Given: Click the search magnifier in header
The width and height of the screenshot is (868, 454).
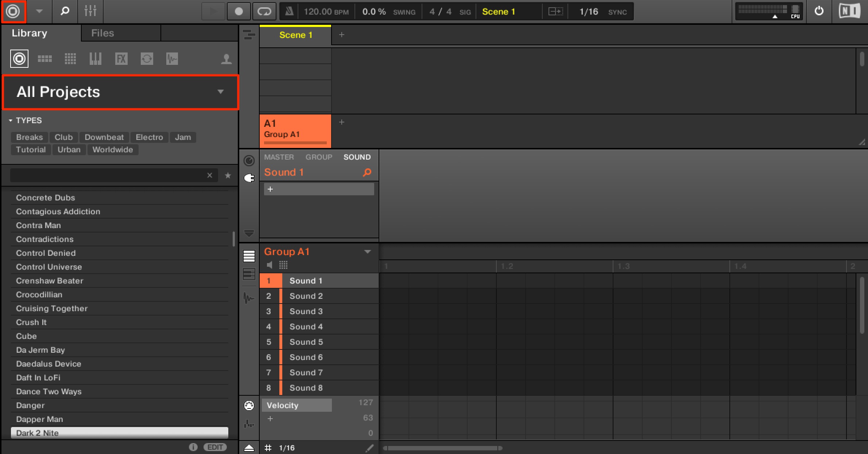Looking at the screenshot, I should (x=65, y=11).
